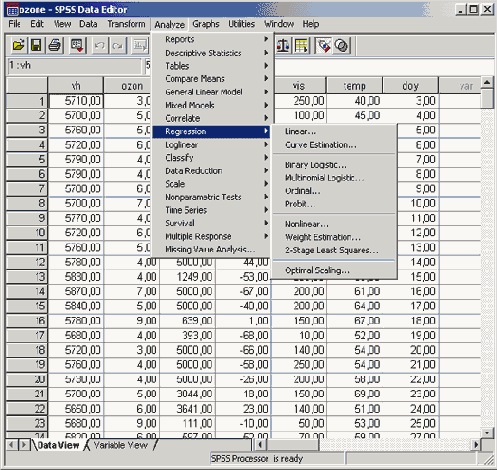Screen dimensions: 497x470
Task: Click the temp column header
Action: click(355, 86)
